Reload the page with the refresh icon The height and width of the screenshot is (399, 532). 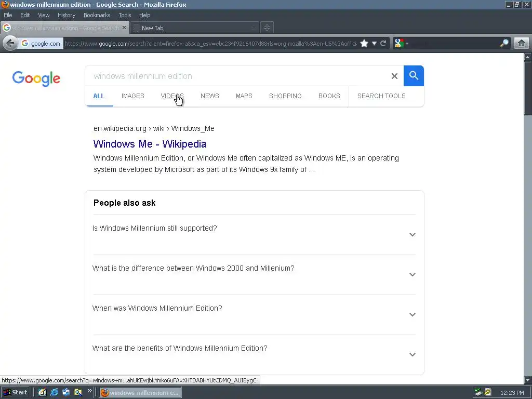(x=383, y=44)
